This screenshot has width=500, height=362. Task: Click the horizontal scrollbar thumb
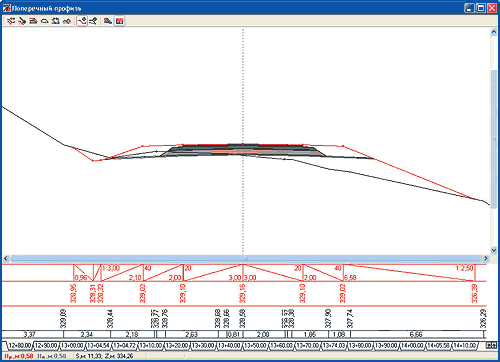point(246,258)
